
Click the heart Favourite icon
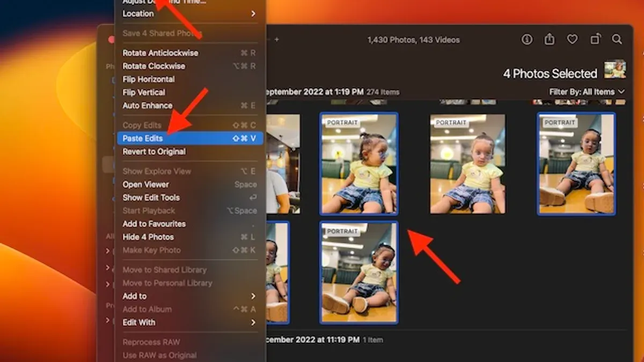click(572, 39)
